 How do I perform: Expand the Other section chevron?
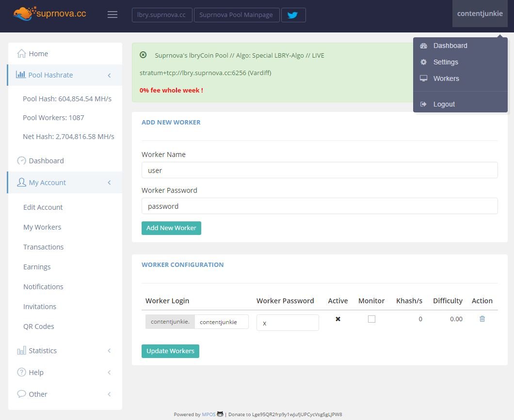(110, 394)
